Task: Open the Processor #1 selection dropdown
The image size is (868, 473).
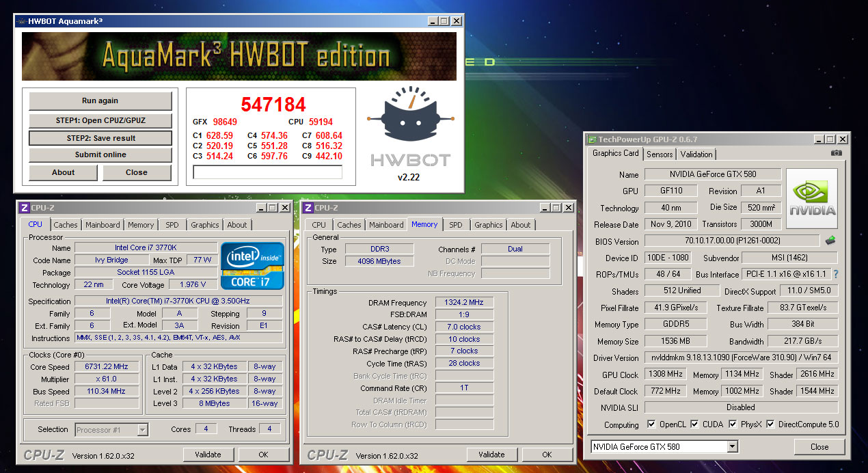Action: coord(143,430)
